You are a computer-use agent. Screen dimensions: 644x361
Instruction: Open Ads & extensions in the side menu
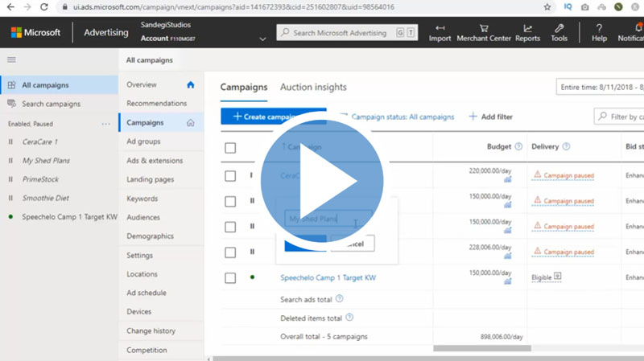[x=155, y=160]
